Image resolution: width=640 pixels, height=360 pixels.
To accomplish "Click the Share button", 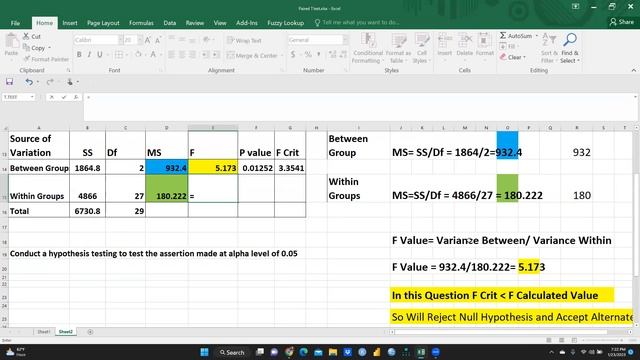I will click(622, 22).
